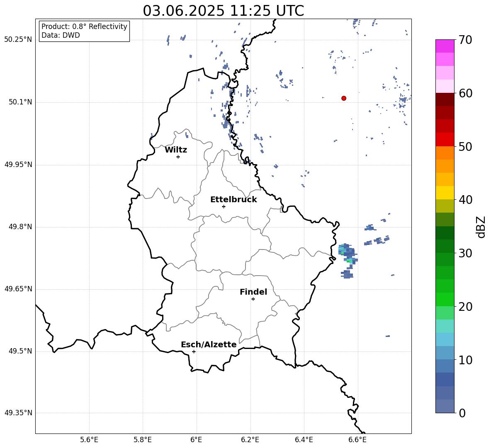This screenshot has width=491, height=448.
Task: Click the Findel station cross marker
Action: click(253, 299)
